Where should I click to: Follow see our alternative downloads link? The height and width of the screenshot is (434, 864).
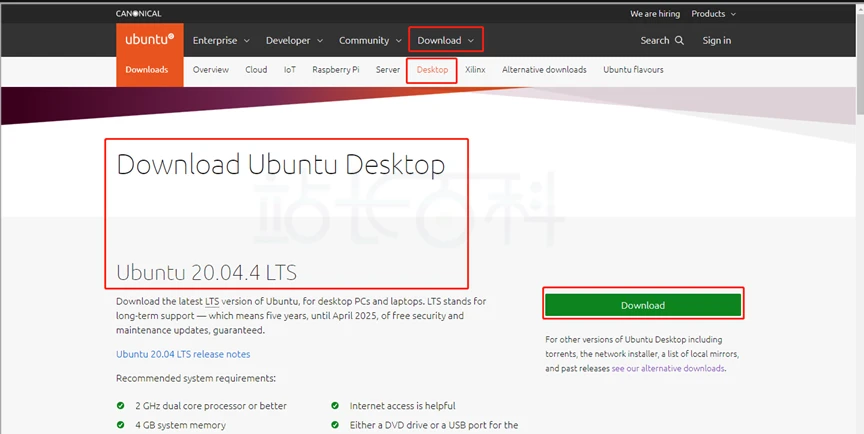point(668,368)
